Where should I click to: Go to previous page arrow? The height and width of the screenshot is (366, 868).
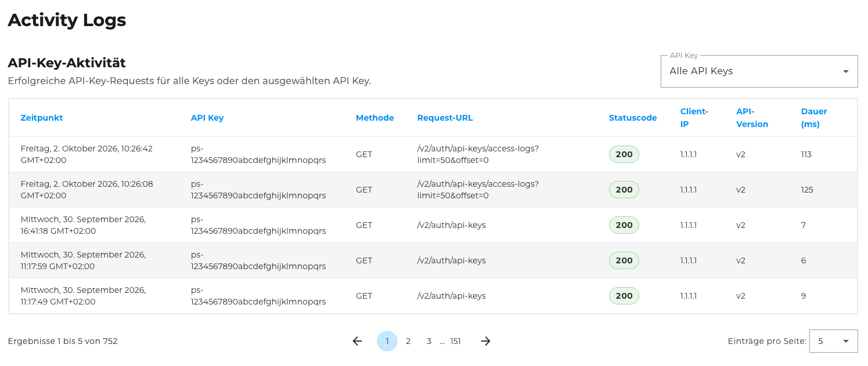[357, 341]
